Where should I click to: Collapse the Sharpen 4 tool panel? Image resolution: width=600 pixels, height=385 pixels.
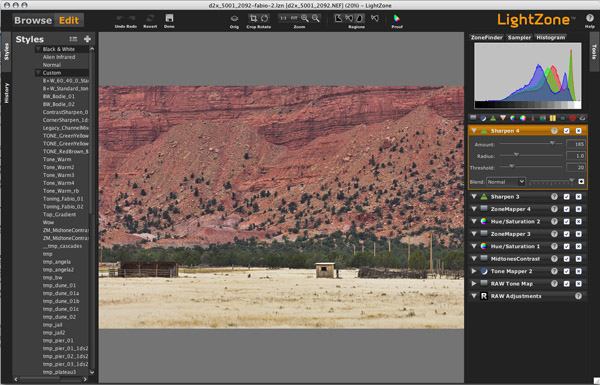click(x=474, y=131)
